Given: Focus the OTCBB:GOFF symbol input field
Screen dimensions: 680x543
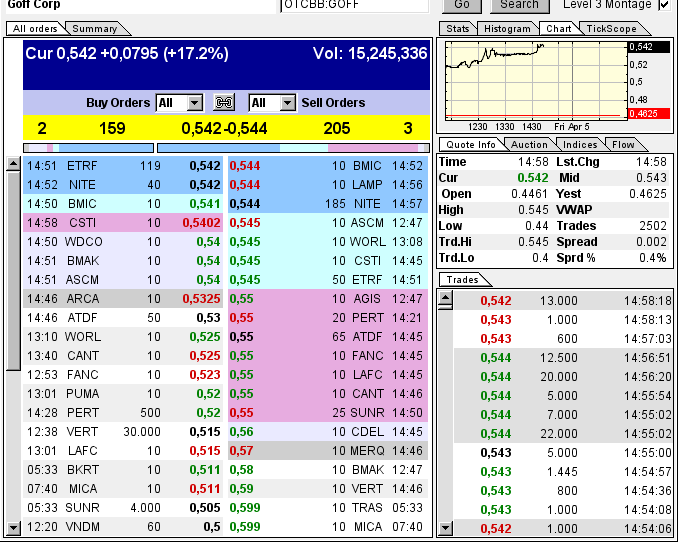Looking at the screenshot, I should point(354,5).
